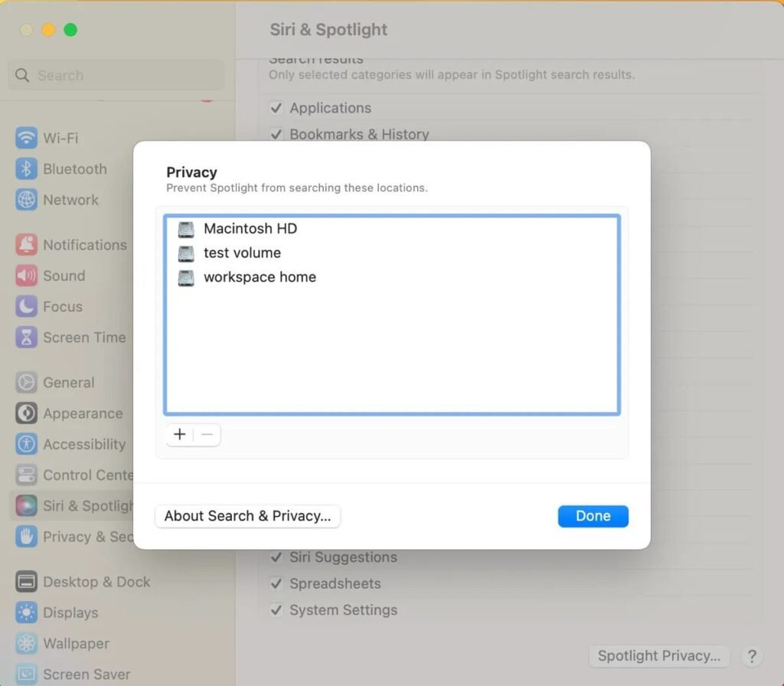This screenshot has width=784, height=686.
Task: Open About Search & Privacy
Action: (247, 516)
